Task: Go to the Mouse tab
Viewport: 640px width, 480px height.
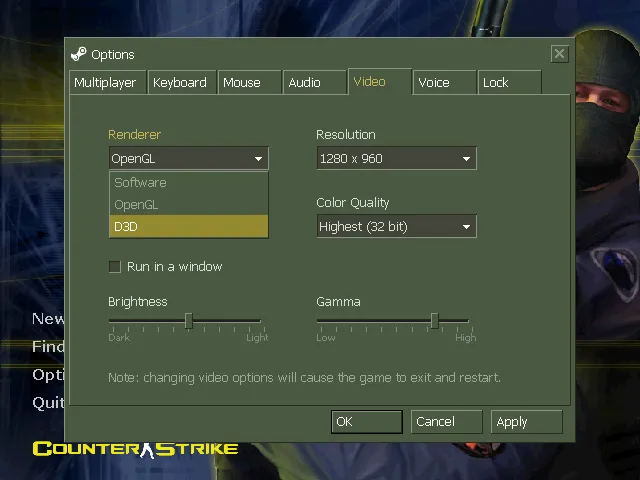Action: click(x=242, y=83)
